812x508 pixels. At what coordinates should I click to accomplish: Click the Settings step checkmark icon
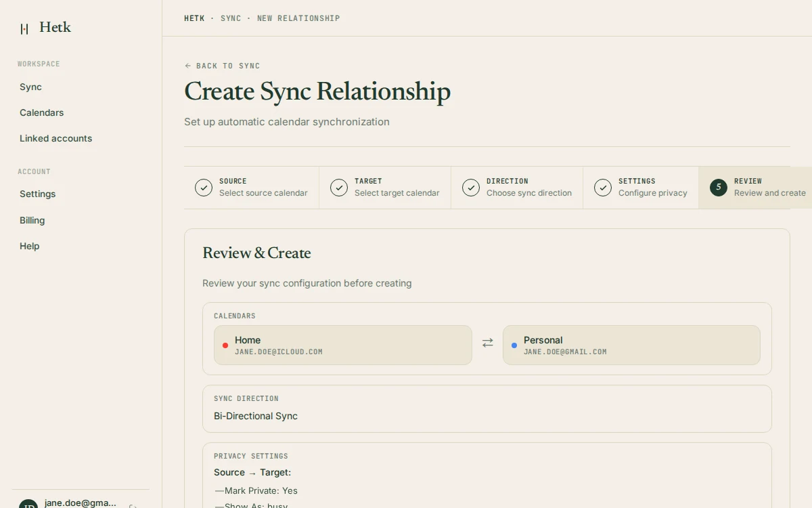(x=603, y=188)
